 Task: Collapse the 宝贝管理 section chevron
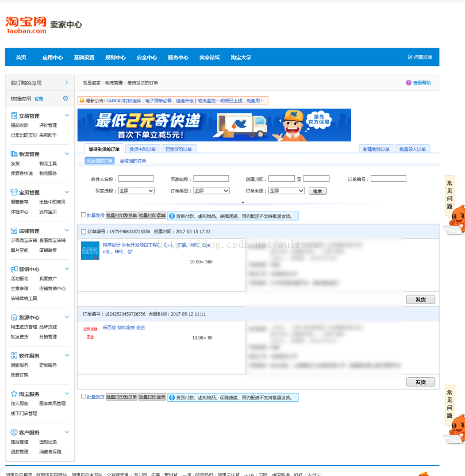67,192
